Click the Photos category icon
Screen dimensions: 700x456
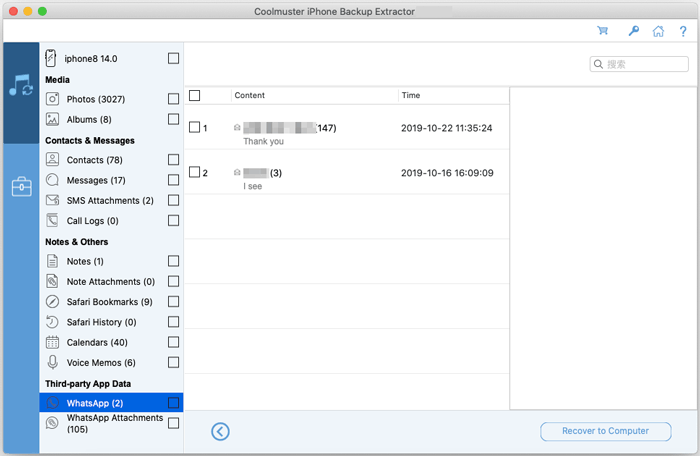coord(52,99)
